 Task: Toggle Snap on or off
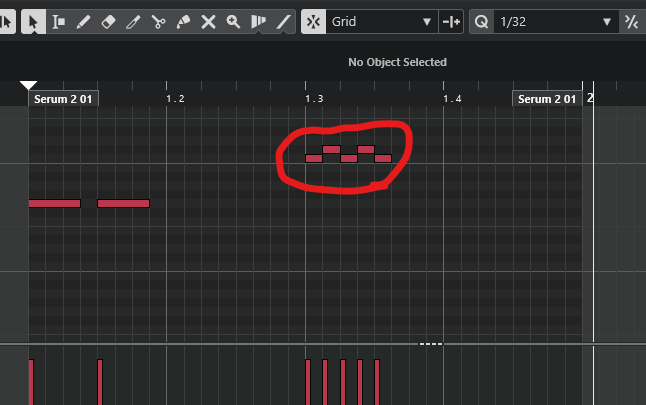313,21
